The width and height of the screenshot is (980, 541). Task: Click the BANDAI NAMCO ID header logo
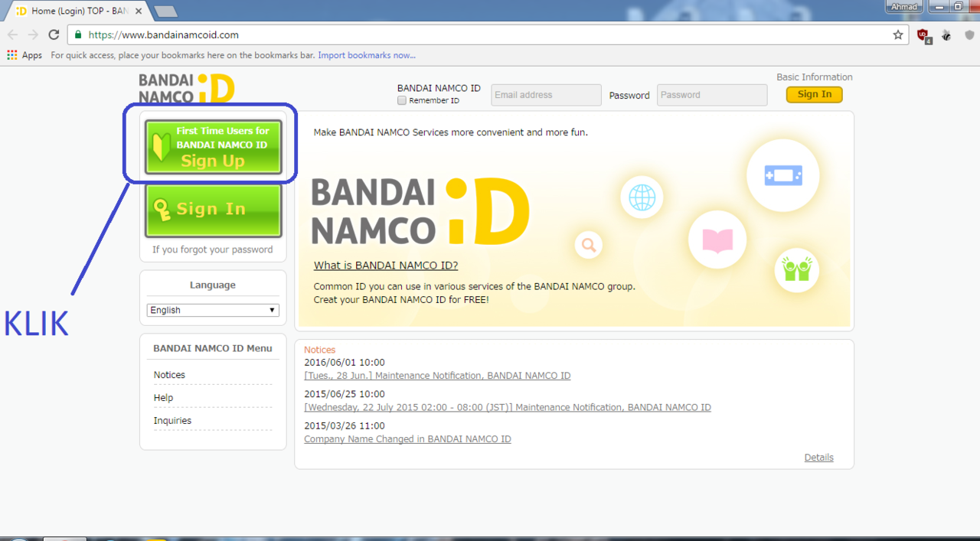point(186,88)
